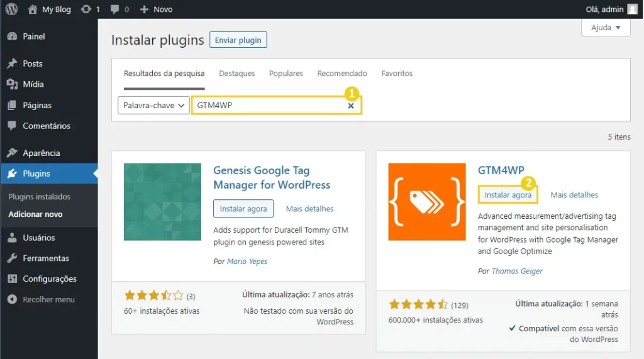Switch to the Recomendado tab

342,74
